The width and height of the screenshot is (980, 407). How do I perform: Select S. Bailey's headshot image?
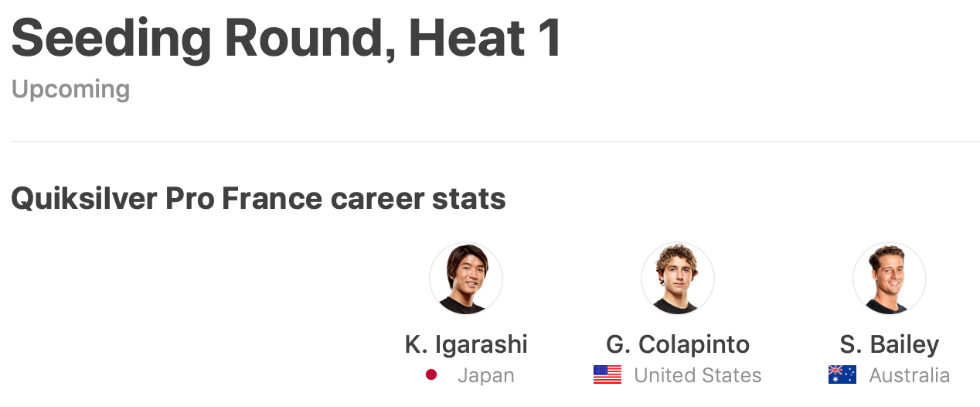coord(890,279)
